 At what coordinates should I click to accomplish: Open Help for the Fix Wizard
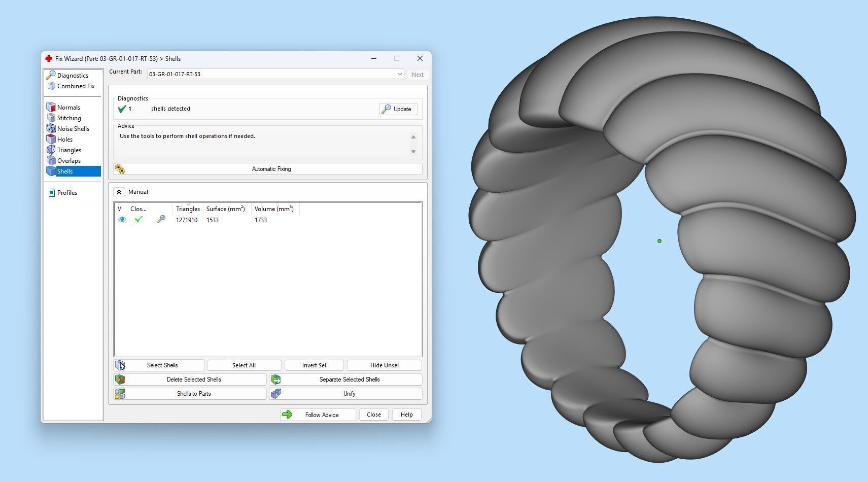click(x=407, y=415)
